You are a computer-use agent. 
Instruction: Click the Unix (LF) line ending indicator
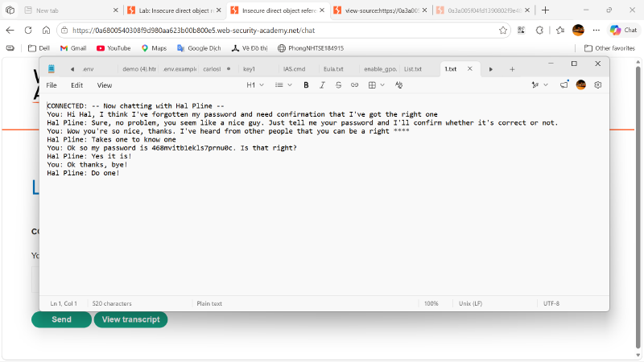click(470, 303)
